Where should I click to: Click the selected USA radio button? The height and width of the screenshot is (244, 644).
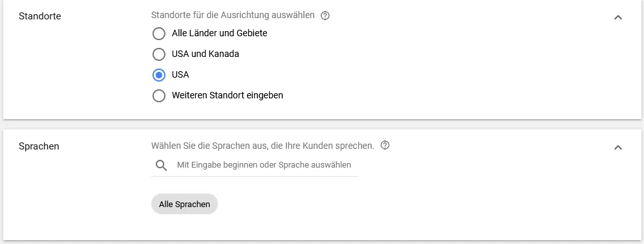tap(159, 75)
